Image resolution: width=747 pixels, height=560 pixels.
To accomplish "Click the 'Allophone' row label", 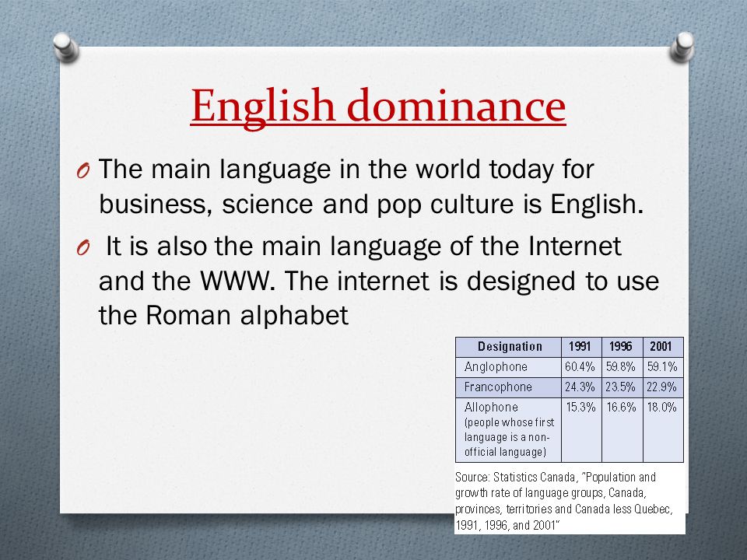I will [509, 429].
